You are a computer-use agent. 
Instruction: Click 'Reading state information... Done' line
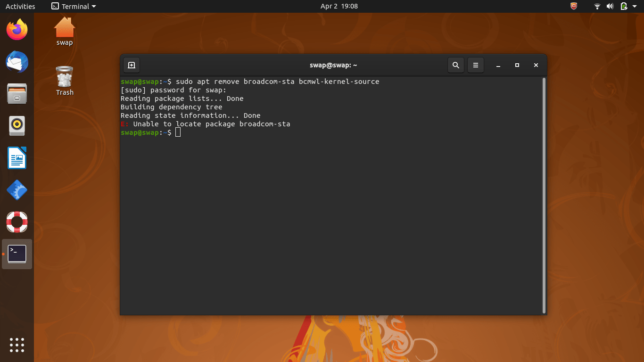(190, 115)
